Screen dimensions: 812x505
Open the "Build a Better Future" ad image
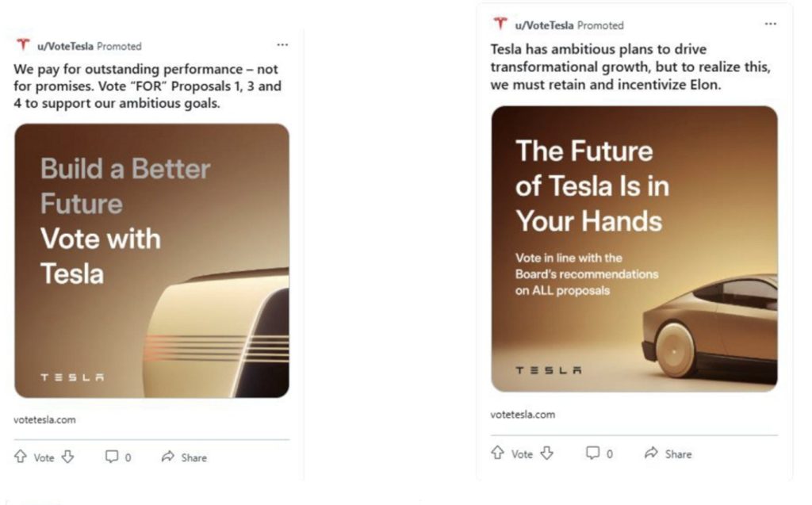(x=151, y=260)
